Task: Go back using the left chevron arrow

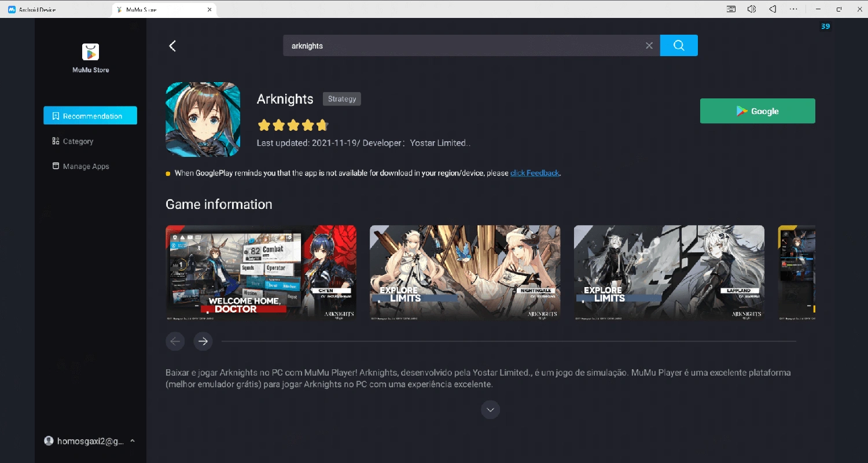Action: (172, 46)
